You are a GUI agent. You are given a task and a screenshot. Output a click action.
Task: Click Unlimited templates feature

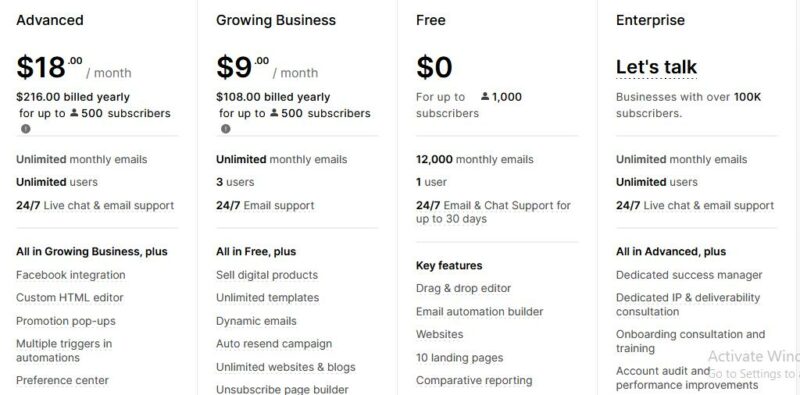coord(267,298)
